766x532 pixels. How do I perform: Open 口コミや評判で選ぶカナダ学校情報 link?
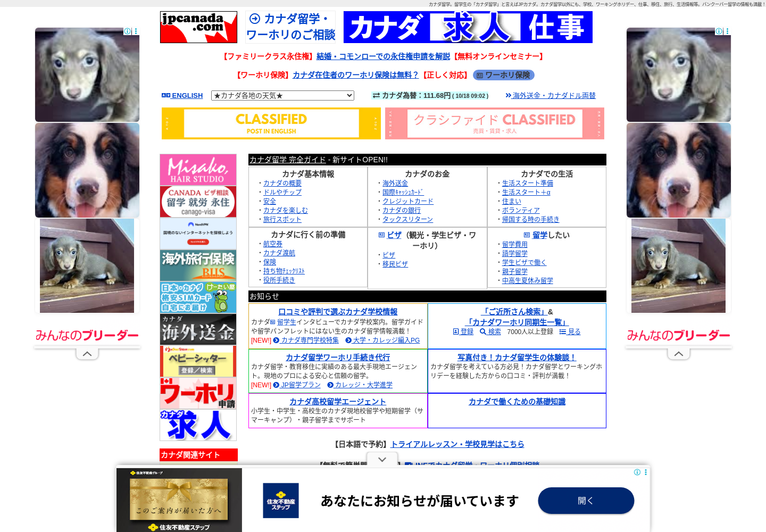pyautogui.click(x=338, y=312)
